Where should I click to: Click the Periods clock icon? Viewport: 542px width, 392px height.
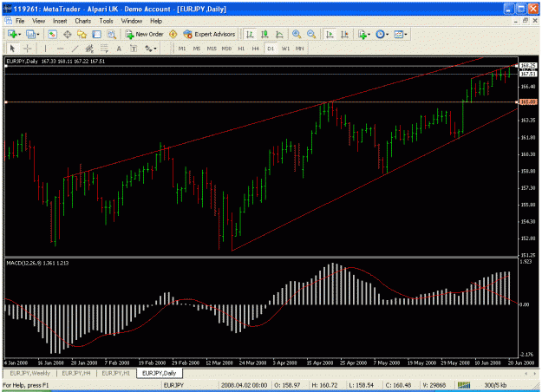380,34
